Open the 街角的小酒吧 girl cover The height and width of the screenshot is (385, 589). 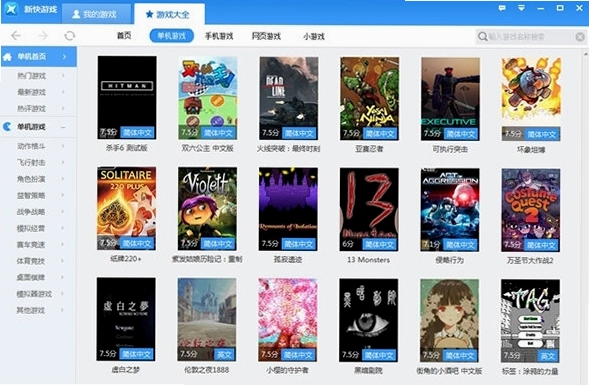(x=450, y=321)
